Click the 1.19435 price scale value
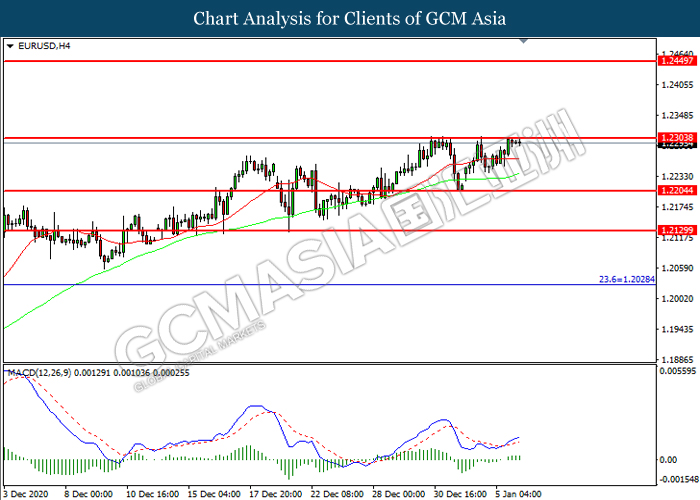Image resolution: width=700 pixels, height=500 pixels. pyautogui.click(x=677, y=329)
